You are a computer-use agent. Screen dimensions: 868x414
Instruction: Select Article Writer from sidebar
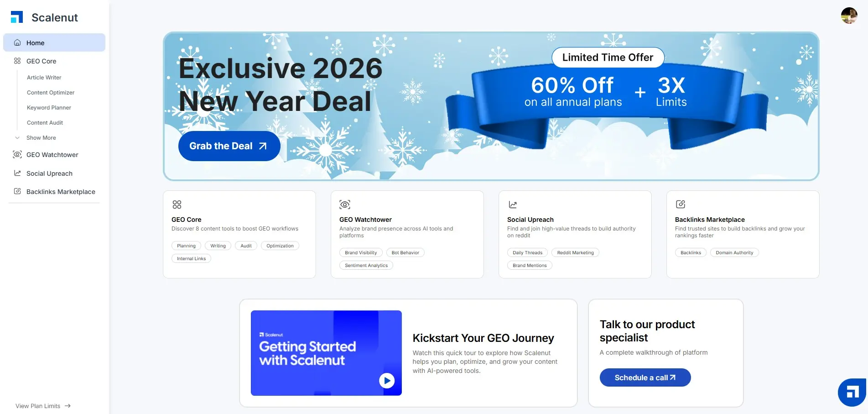click(44, 78)
